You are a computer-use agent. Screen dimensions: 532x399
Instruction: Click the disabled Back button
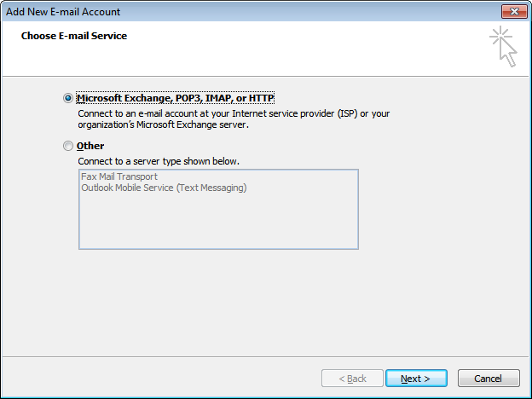pyautogui.click(x=352, y=379)
